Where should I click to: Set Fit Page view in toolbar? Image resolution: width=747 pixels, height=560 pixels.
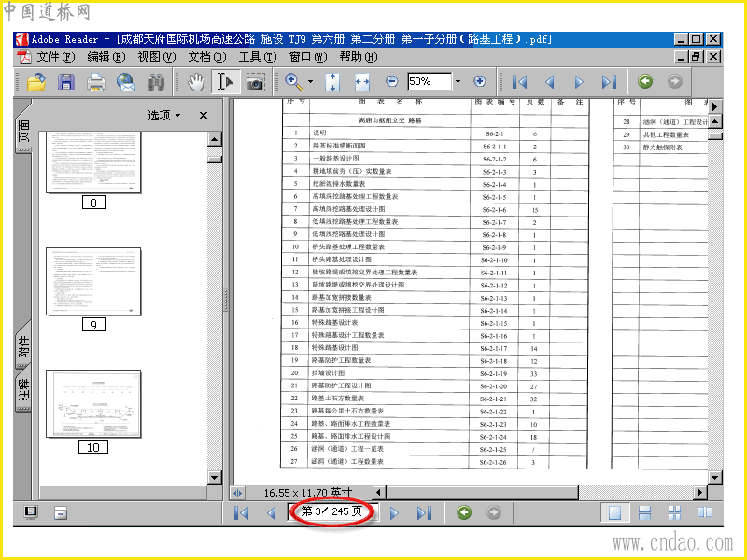(x=332, y=82)
